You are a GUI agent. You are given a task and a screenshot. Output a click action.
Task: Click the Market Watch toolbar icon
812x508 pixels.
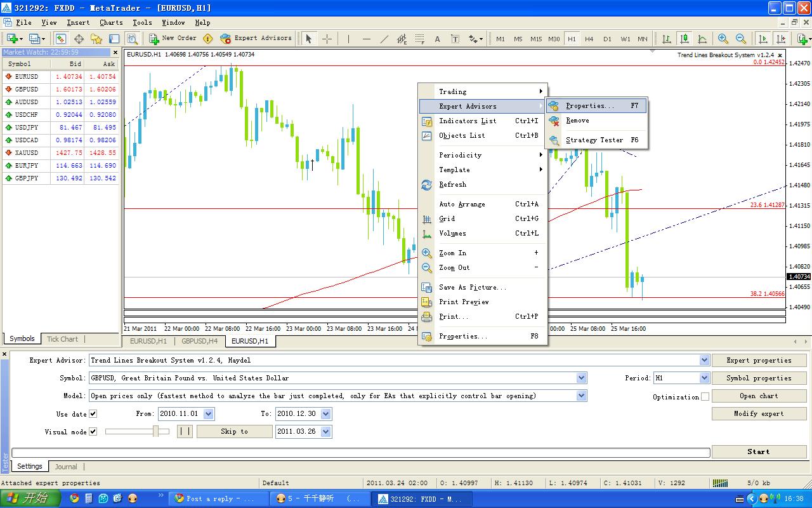tap(61, 39)
